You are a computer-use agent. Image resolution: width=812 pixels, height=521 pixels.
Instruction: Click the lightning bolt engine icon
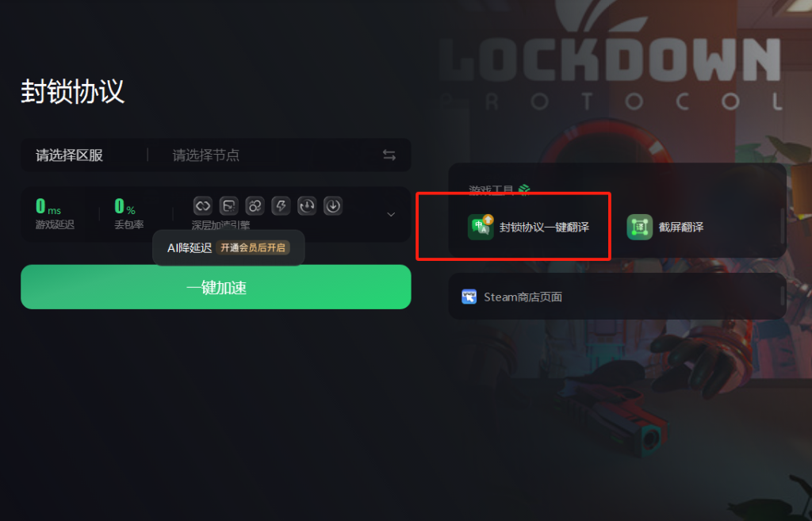(281, 206)
